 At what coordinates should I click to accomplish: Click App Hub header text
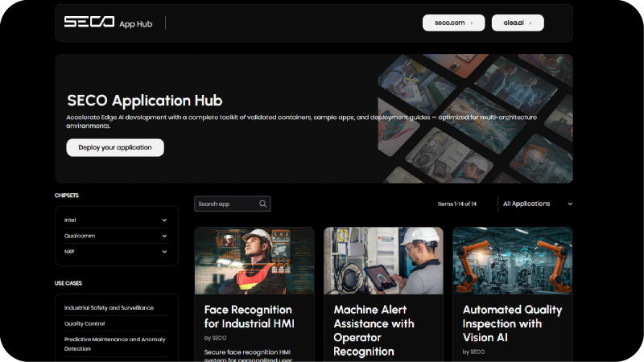coord(135,24)
